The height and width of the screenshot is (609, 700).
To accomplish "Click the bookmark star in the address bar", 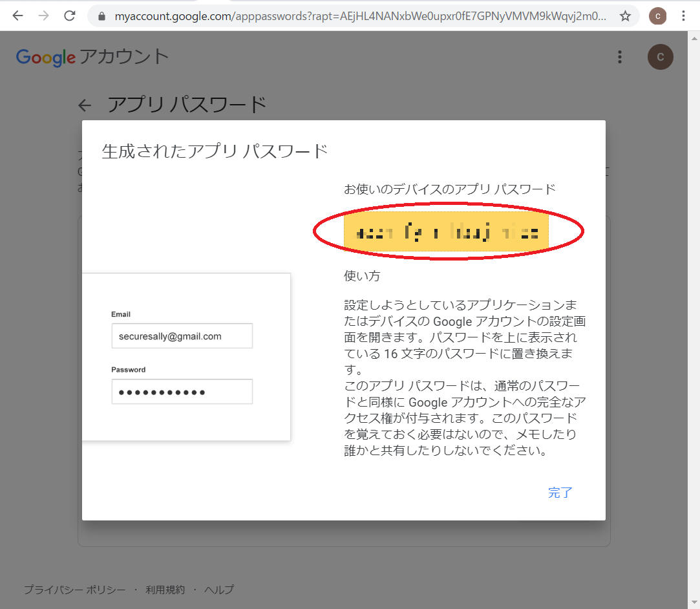I will 625,16.
